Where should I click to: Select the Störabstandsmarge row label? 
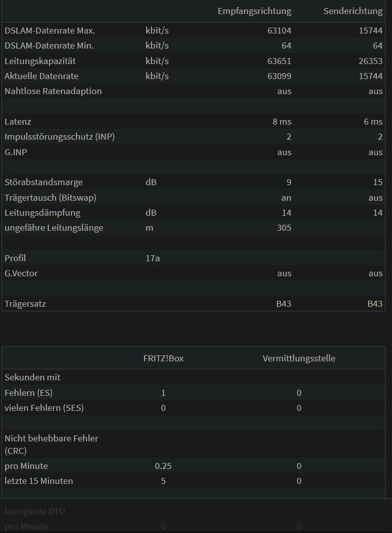coord(43,182)
